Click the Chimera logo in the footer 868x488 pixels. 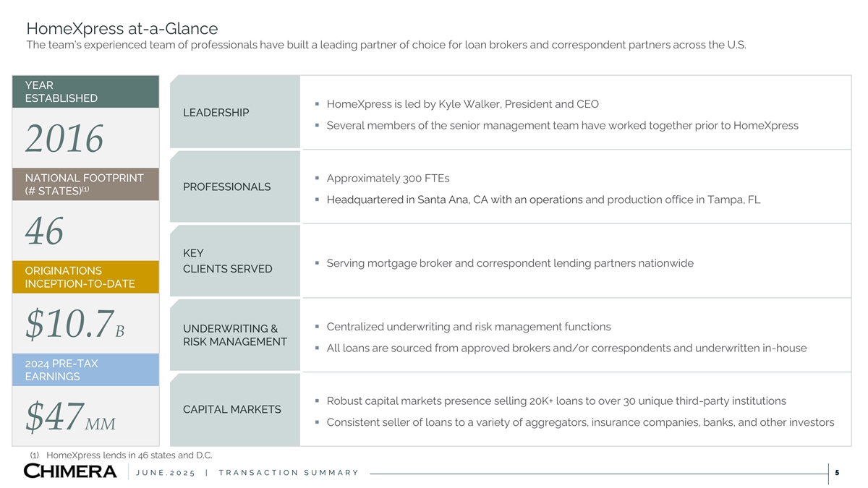[x=70, y=471]
